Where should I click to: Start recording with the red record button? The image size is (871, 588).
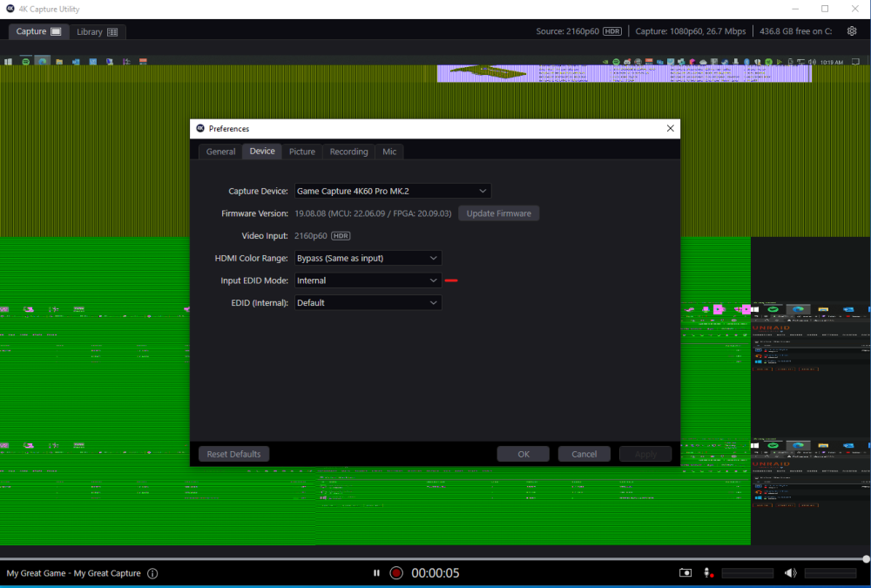click(x=396, y=573)
